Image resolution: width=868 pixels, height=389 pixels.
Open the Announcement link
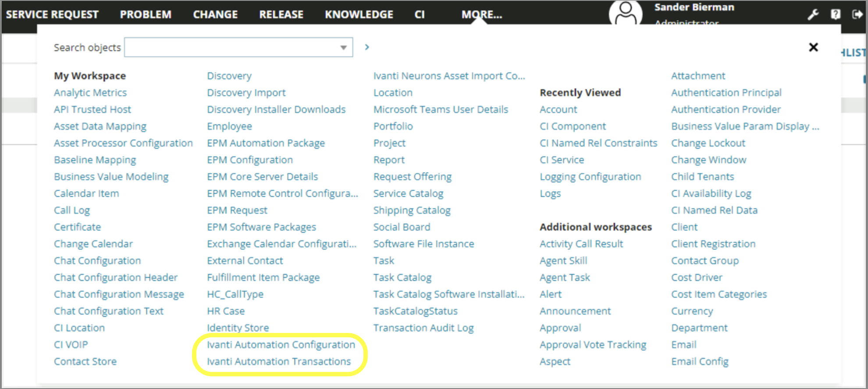tap(575, 311)
